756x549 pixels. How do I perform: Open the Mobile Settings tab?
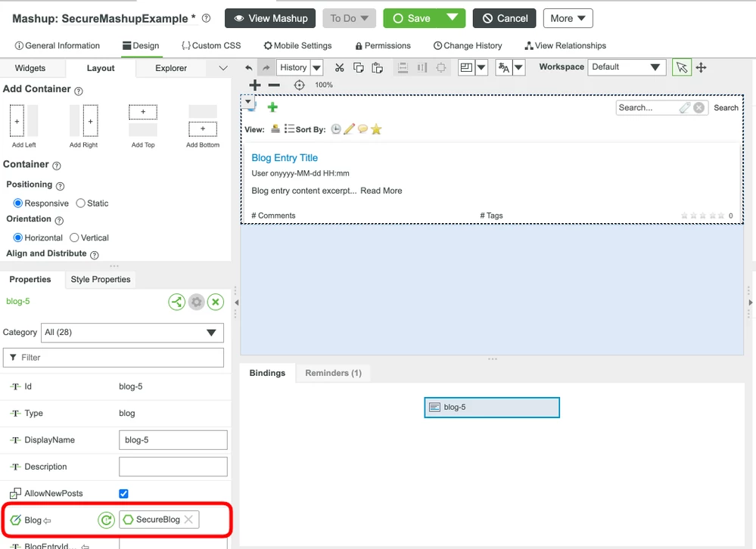(x=297, y=45)
